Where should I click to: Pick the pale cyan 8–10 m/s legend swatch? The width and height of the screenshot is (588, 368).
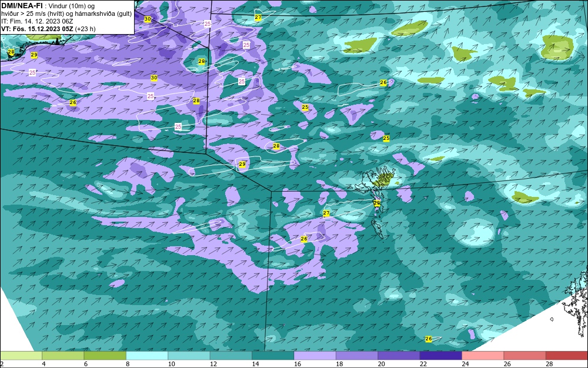(x=147, y=356)
